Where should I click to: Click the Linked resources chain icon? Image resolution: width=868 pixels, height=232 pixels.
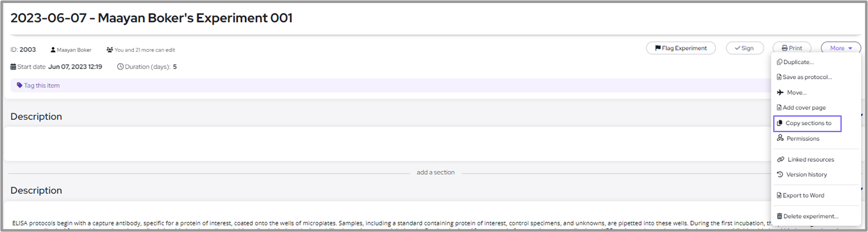pyautogui.click(x=781, y=159)
